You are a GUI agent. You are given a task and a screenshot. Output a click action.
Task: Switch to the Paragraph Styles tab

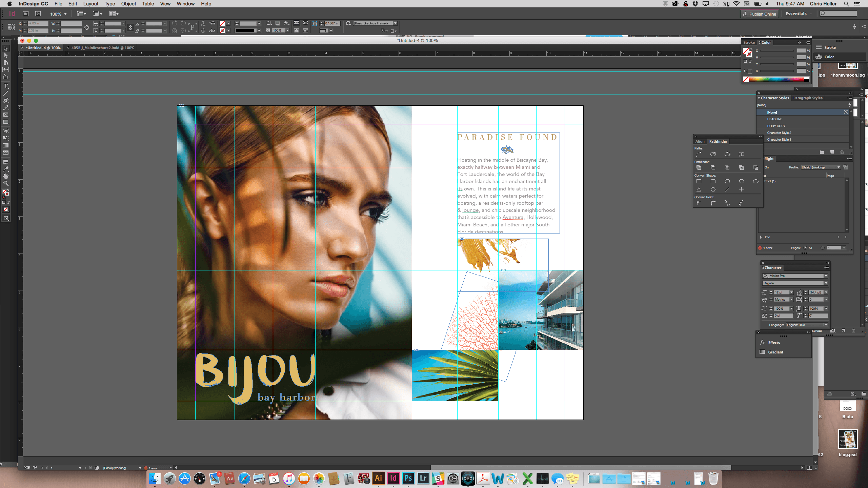(808, 98)
